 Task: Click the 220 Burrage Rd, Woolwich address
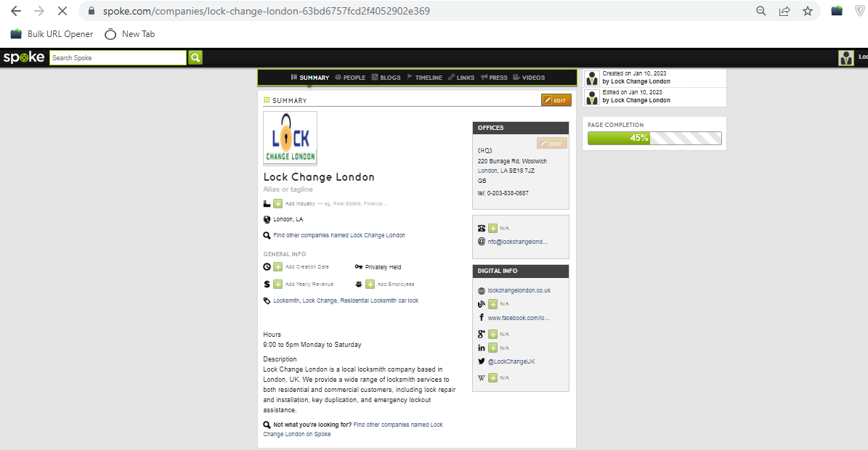[x=512, y=161]
